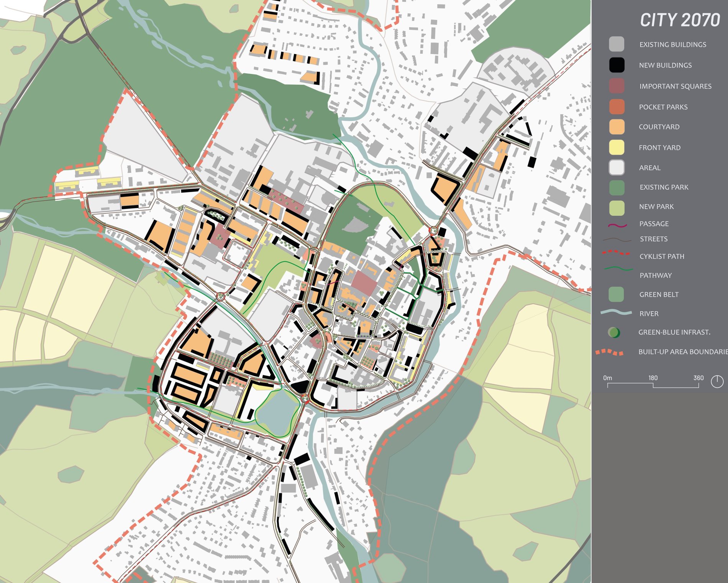Click the GREEN BELT label
Screen dimensions: 728x583
pos(659,295)
